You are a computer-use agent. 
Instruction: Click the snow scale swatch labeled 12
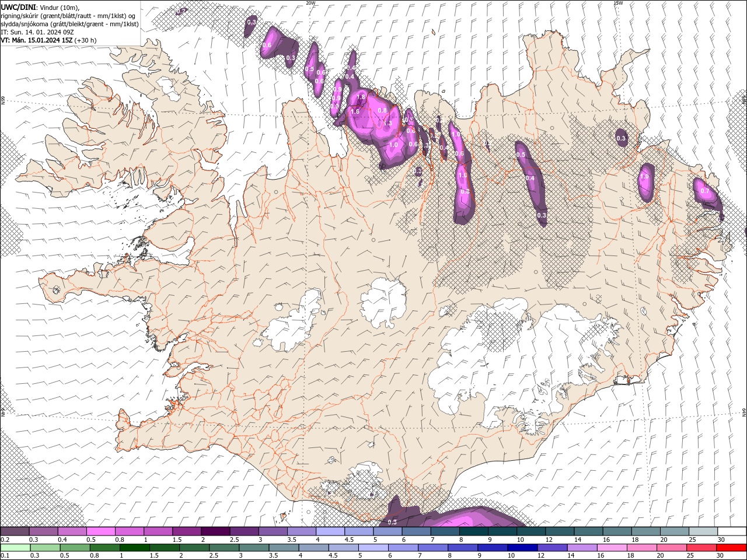[560, 531]
